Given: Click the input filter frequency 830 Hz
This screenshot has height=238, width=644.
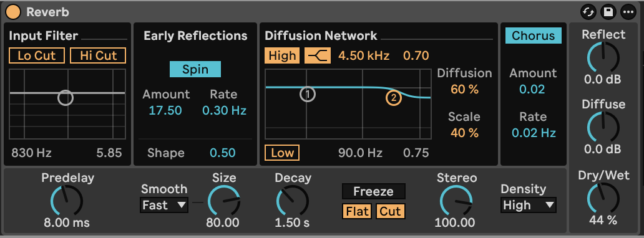Looking at the screenshot, I should (x=31, y=153).
